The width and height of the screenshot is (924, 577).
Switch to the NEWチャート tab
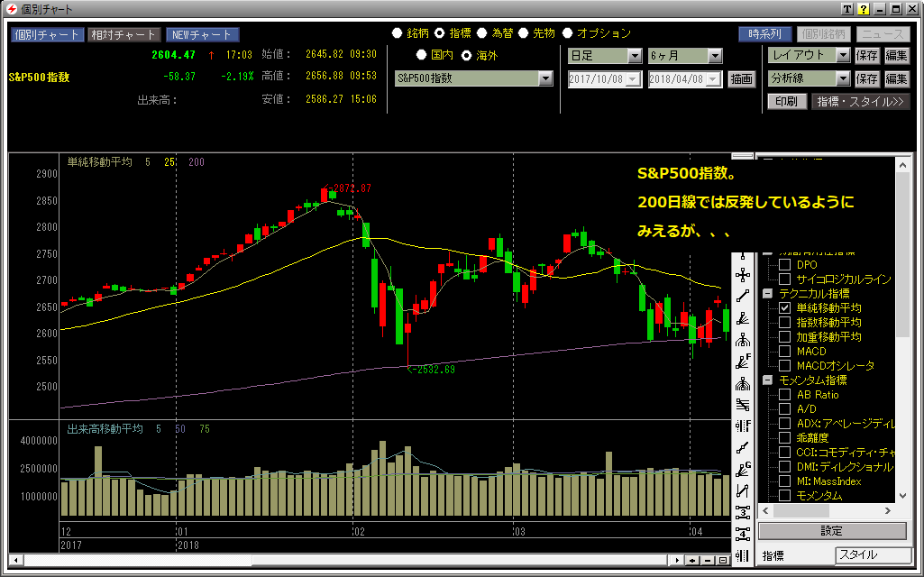pos(202,35)
